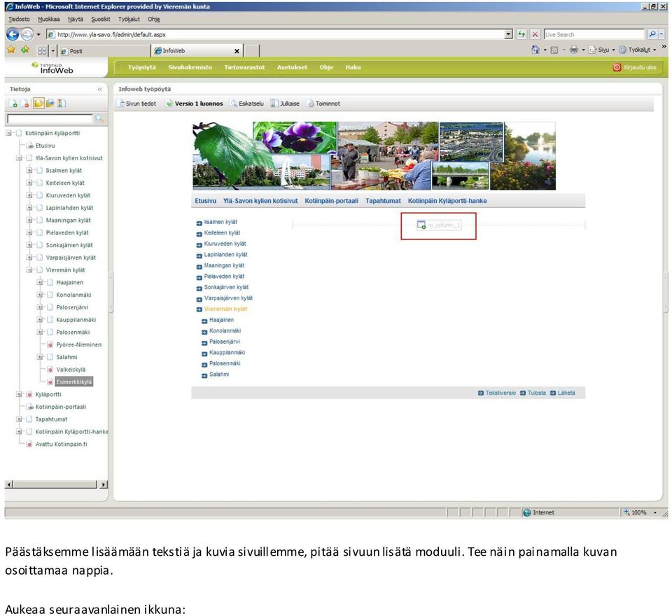Expand the Keiteleen kylät tree node
This screenshot has height=616, width=672.
(x=29, y=183)
